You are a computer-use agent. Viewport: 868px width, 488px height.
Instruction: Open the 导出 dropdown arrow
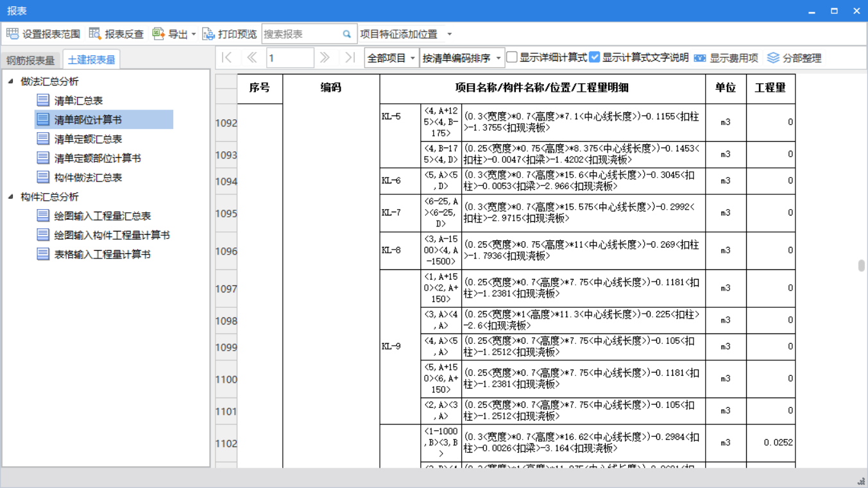coord(194,35)
